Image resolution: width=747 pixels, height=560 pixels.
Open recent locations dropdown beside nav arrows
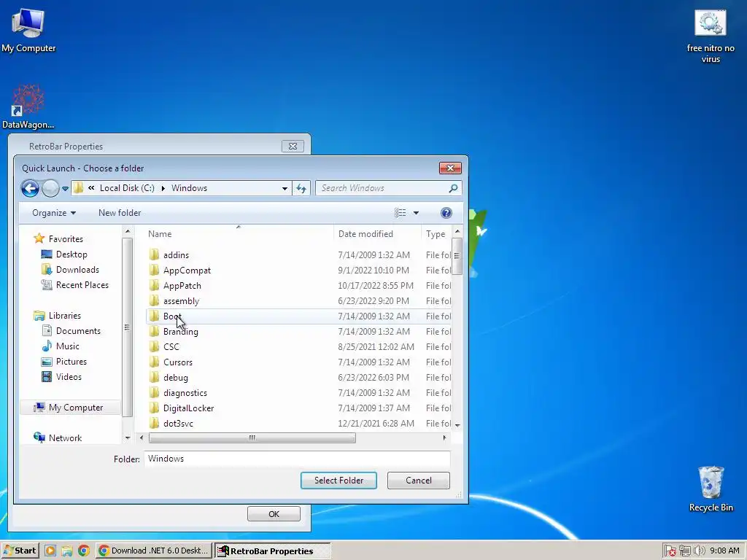tap(65, 189)
